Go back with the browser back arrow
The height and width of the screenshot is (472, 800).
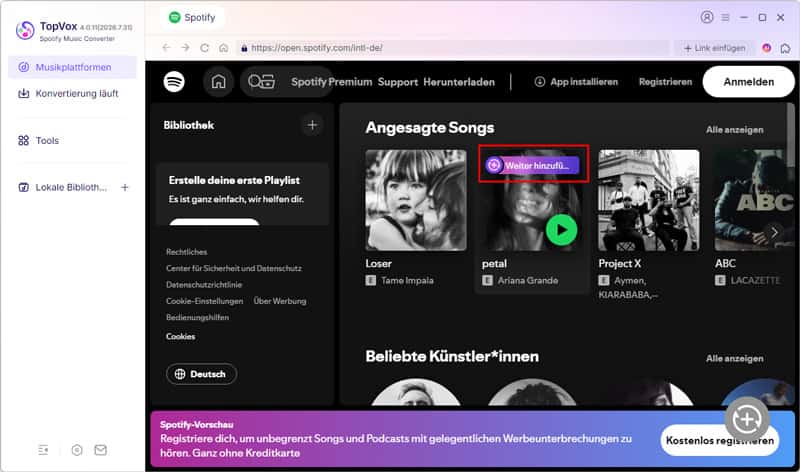pyautogui.click(x=166, y=47)
